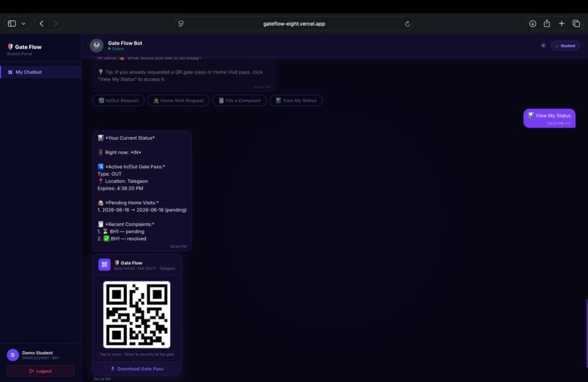Click the Location: Talegaon line
Image resolution: width=588 pixels, height=382 pixels.
point(123,181)
